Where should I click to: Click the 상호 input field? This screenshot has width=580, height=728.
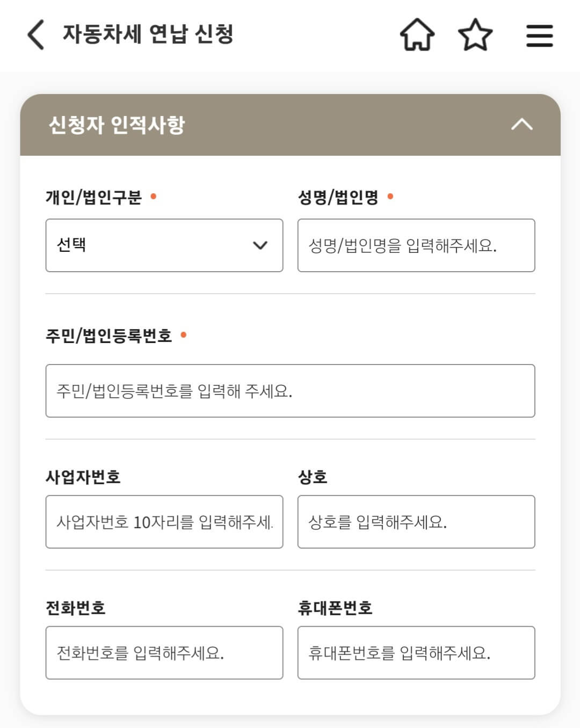(416, 522)
